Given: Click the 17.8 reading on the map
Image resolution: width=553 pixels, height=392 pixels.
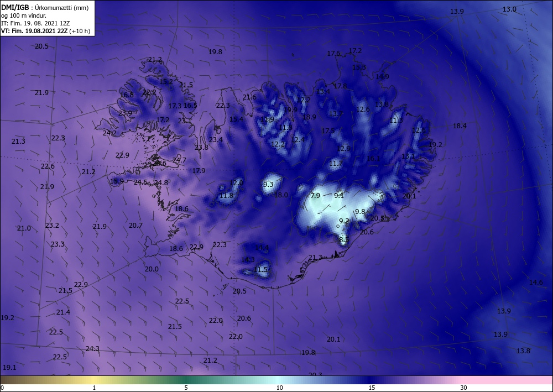Looking at the screenshot, I should [340, 86].
